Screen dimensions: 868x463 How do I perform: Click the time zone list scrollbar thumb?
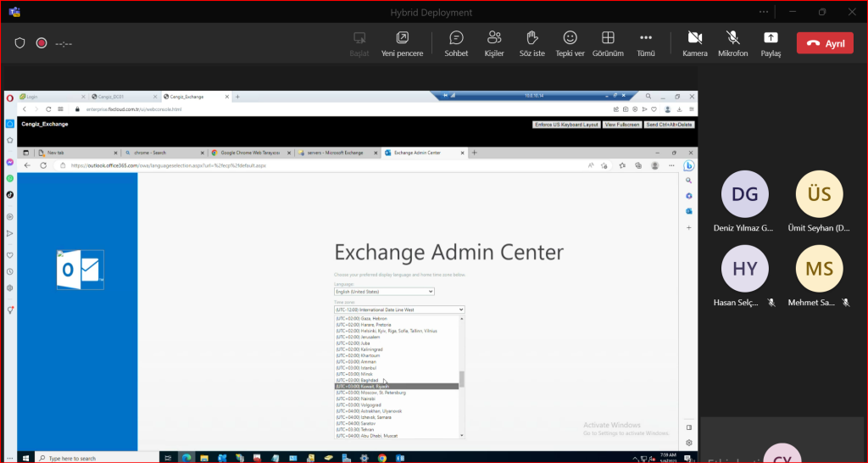click(x=462, y=378)
